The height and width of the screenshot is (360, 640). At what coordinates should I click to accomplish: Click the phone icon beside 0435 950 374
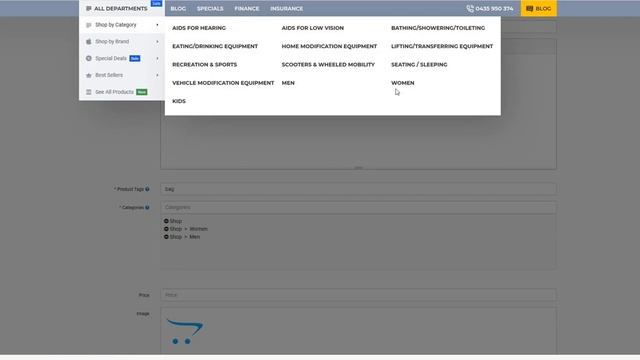pos(470,8)
